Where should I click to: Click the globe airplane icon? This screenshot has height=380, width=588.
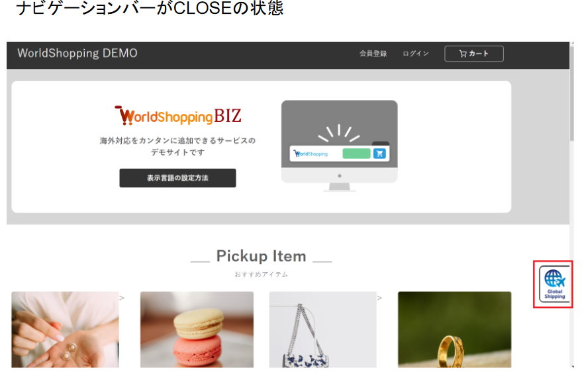point(555,279)
